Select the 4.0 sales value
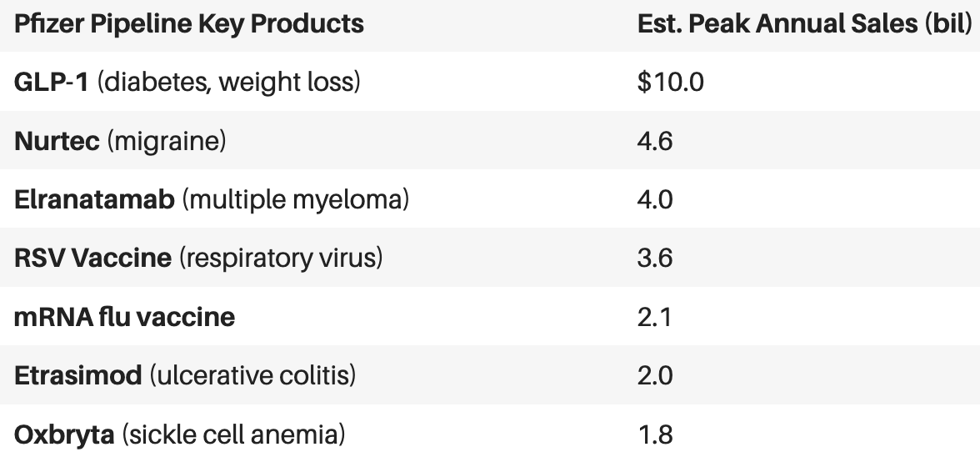Screen dimensions: 980x457 (655, 200)
